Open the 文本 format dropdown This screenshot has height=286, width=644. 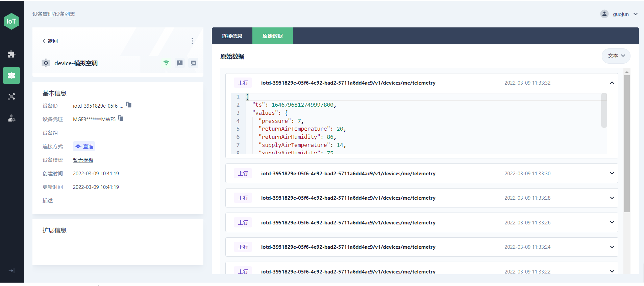[616, 56]
